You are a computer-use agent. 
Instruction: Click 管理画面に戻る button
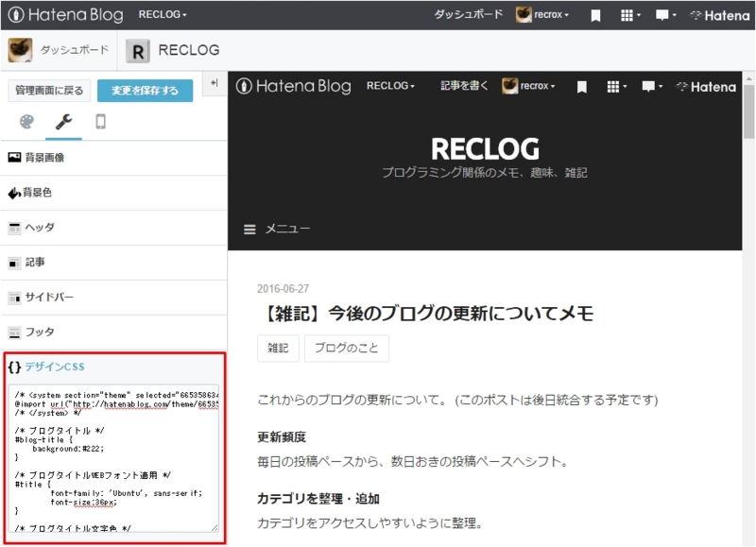[49, 91]
